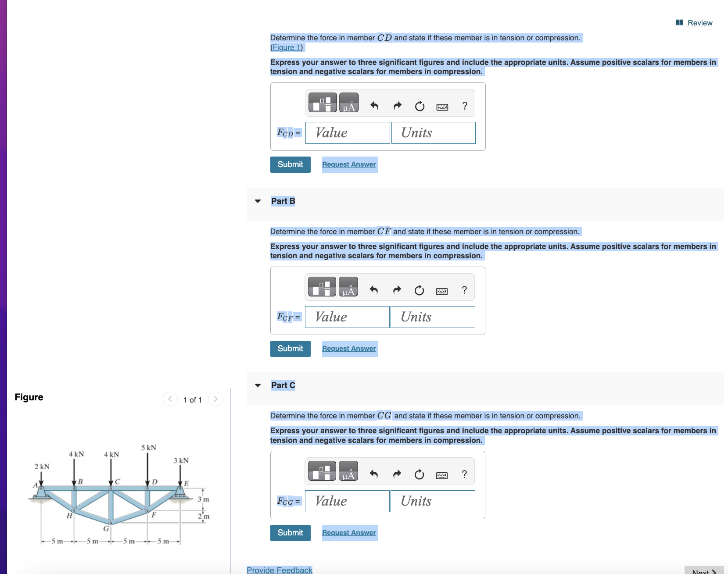Collapse the Part C section
The image size is (728, 574).
click(258, 385)
